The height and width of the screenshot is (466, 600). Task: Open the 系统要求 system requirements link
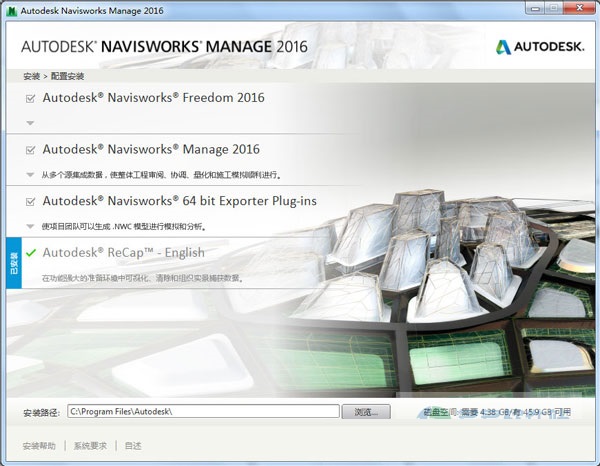(90, 446)
